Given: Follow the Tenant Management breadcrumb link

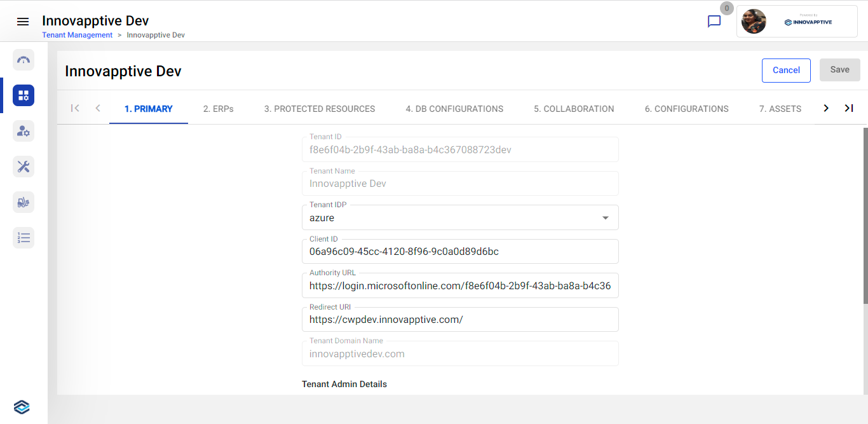Looking at the screenshot, I should [78, 35].
